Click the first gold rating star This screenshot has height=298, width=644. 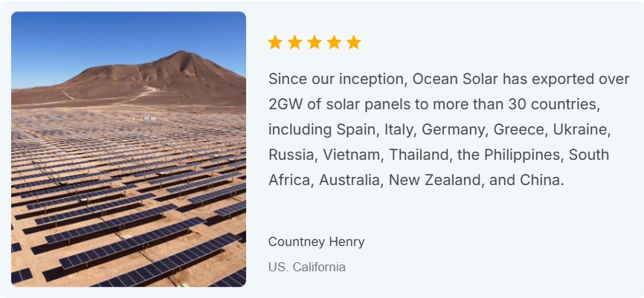point(275,42)
